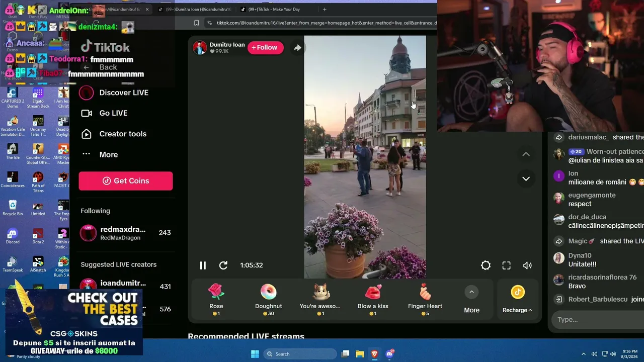The image size is (644, 362).
Task: Open the network icon in the system tray
Action: tap(605, 354)
